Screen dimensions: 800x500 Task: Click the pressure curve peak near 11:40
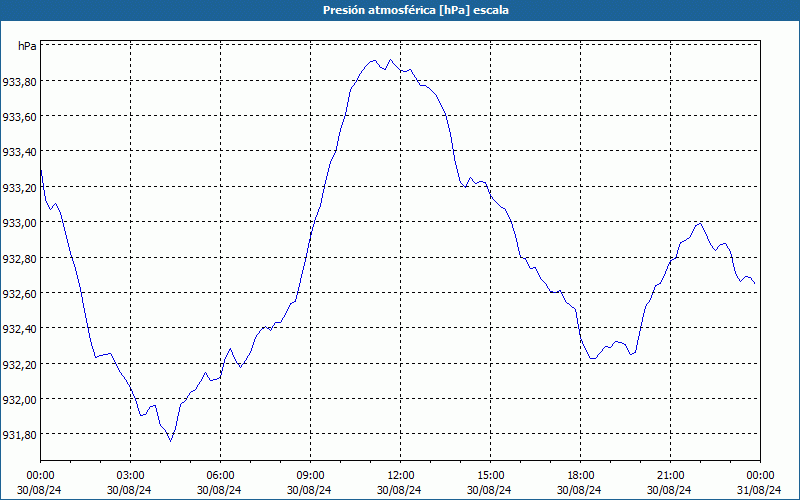click(390, 60)
